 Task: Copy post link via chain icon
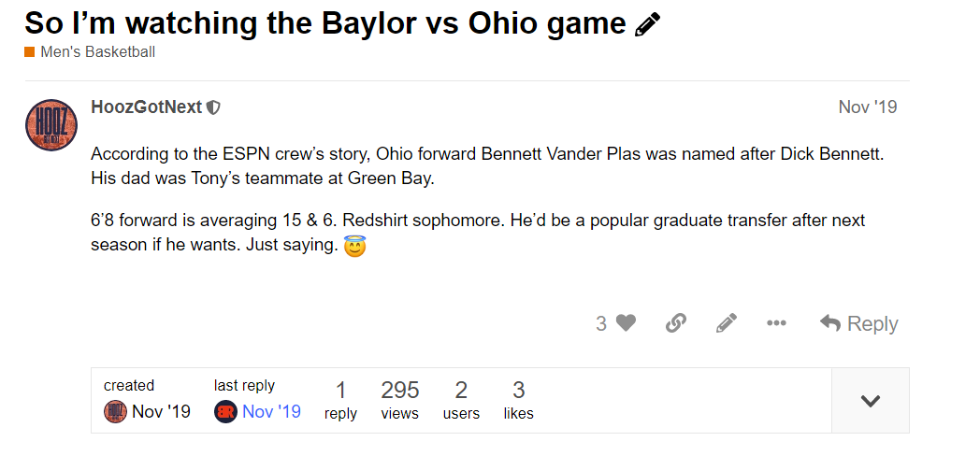676,323
